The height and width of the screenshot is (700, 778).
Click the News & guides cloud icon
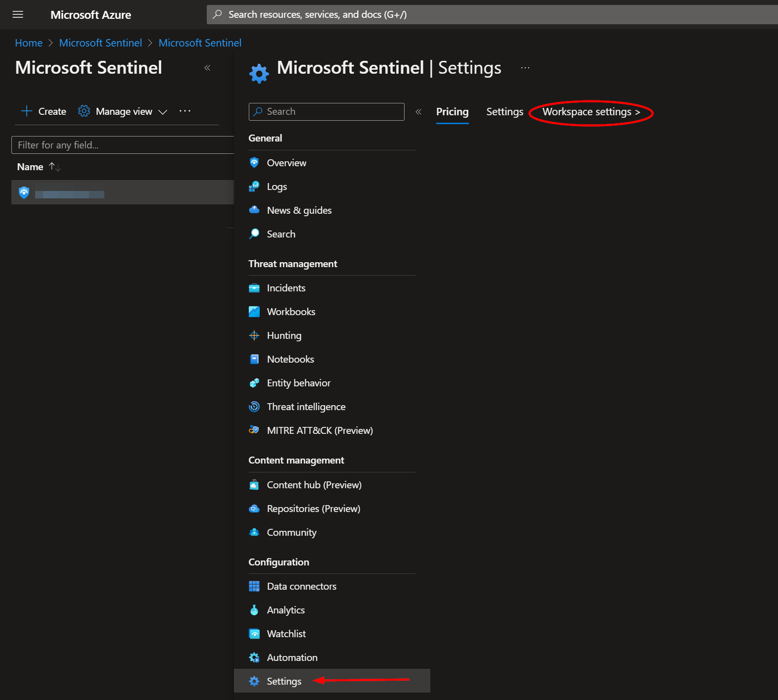point(254,210)
